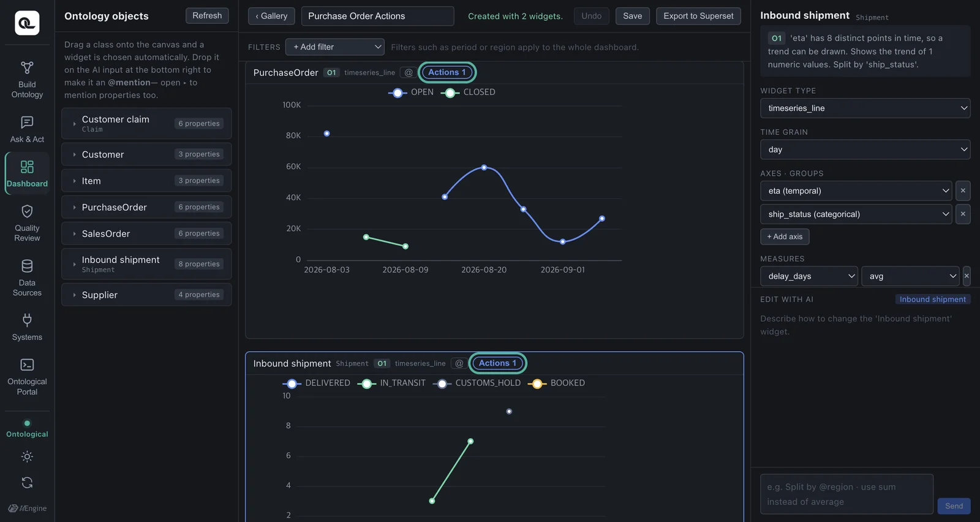Open the Dashboard section
The width and height of the screenshot is (980, 522).
(x=27, y=174)
